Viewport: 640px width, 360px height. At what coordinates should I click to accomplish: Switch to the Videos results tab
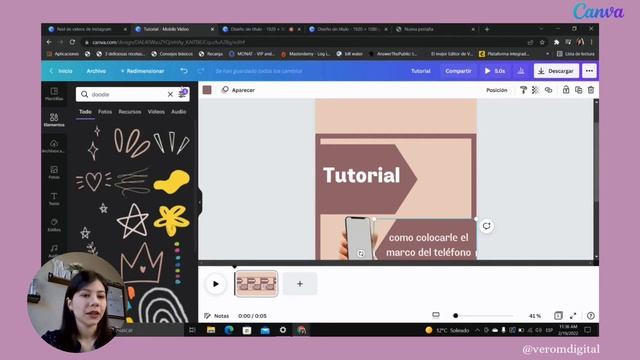coord(156,111)
